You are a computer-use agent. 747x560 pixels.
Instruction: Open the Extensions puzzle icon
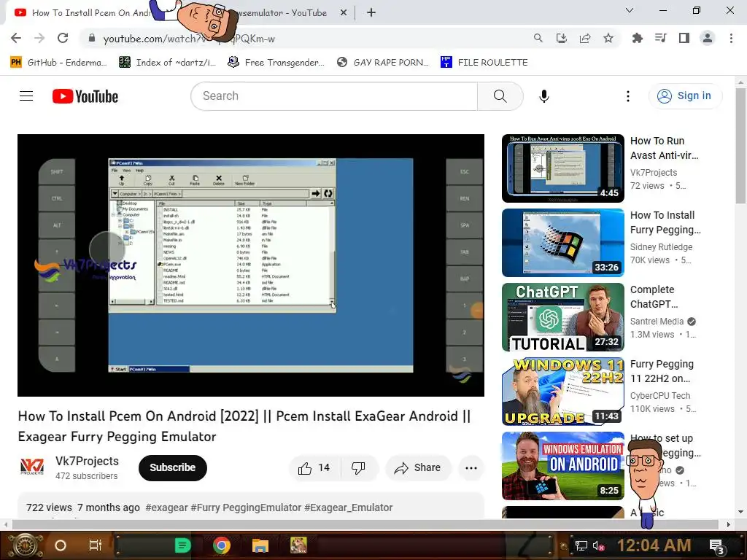[x=637, y=38]
